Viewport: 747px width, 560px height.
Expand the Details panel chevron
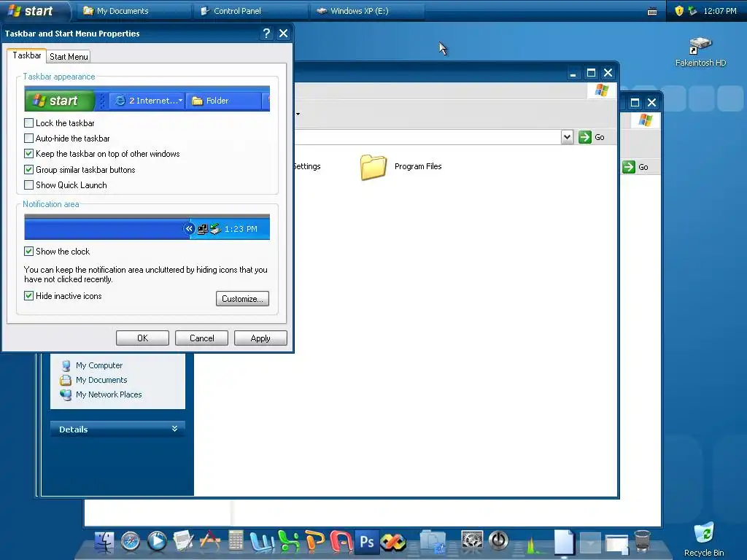175,429
